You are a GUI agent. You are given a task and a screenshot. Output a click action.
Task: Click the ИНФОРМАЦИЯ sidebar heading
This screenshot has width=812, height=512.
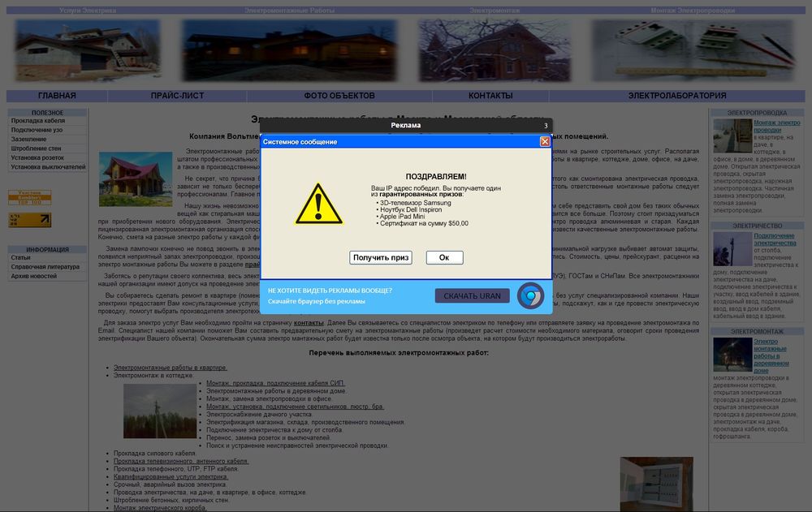coord(48,249)
